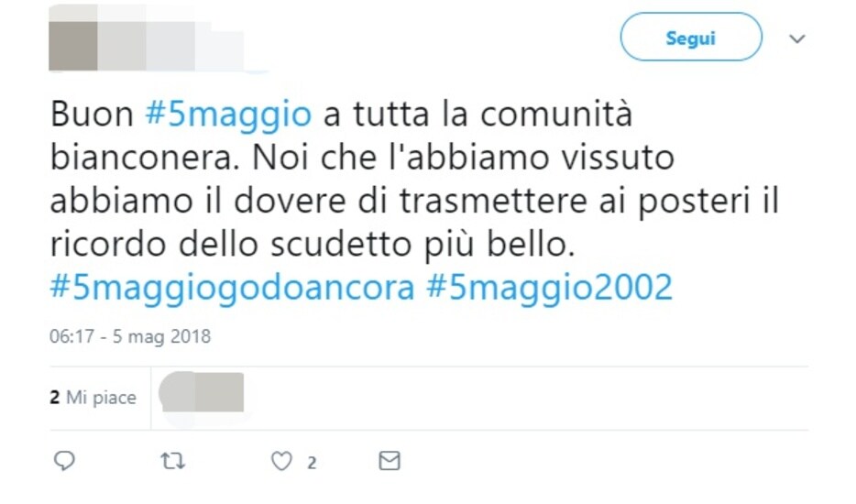Open the tweet options chevron next to Segui
The height and width of the screenshot is (504, 856).
[797, 38]
